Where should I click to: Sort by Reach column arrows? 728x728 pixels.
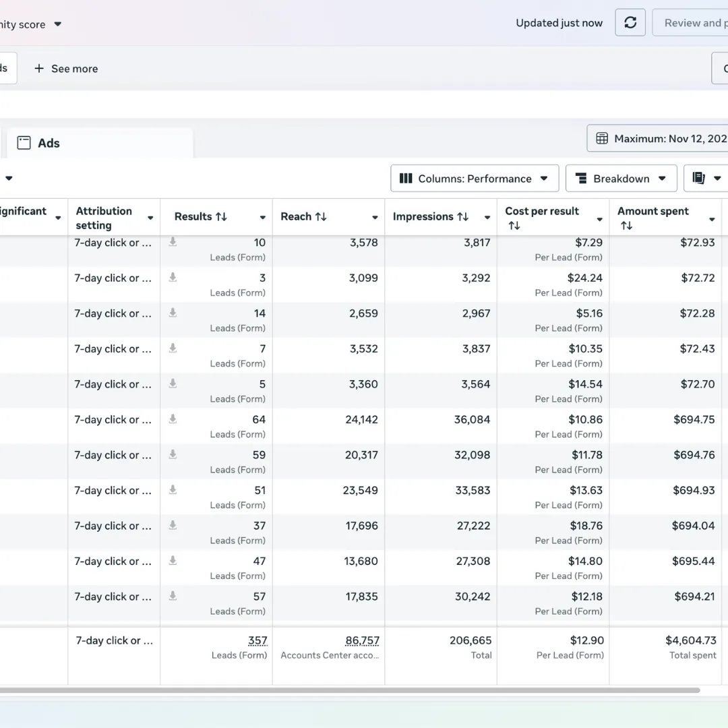tap(321, 217)
